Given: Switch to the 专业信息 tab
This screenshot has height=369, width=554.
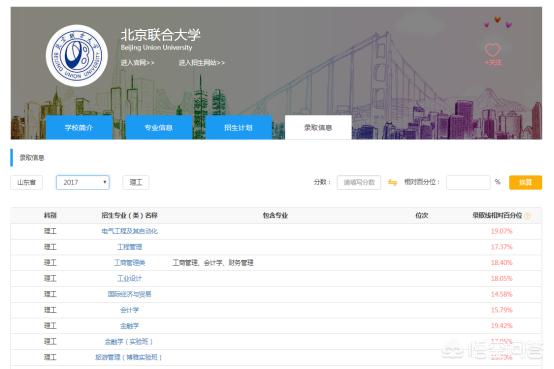Looking at the screenshot, I should [159, 127].
